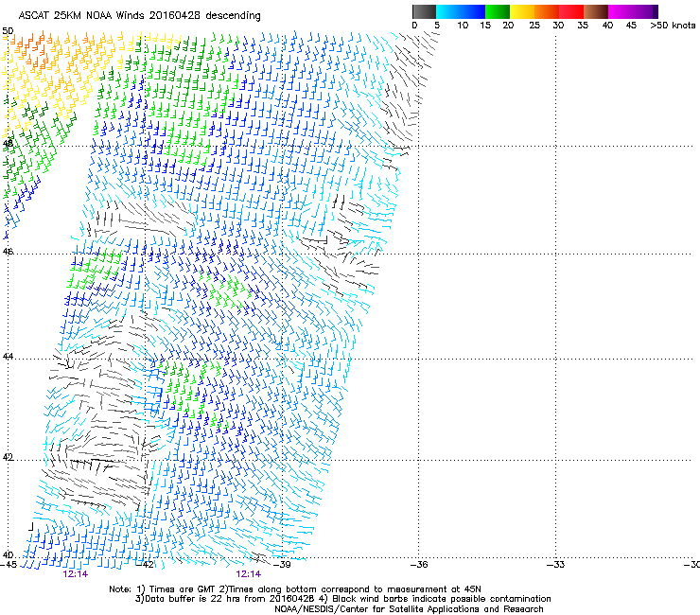Click the legend tick label '25'
Image resolution: width=700 pixels, height=615 pixels.
pyautogui.click(x=534, y=26)
